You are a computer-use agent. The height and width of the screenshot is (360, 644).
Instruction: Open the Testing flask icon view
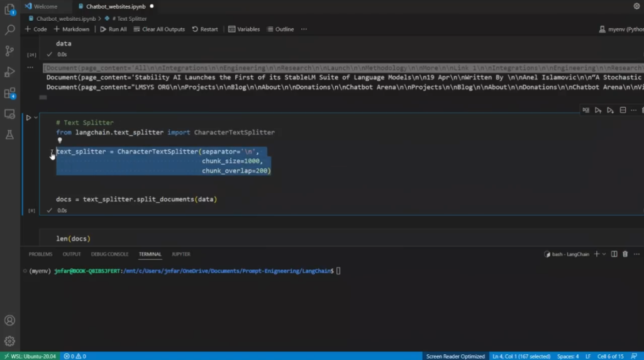click(9, 135)
